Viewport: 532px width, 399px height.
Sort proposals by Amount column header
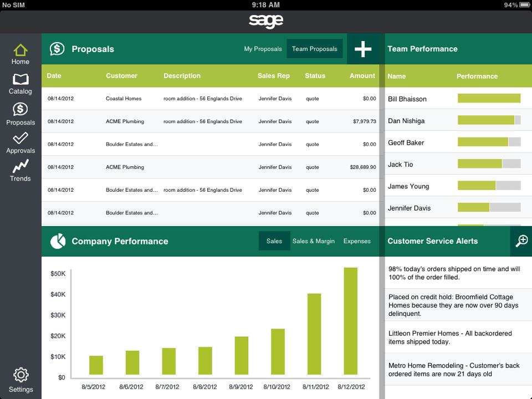click(362, 76)
